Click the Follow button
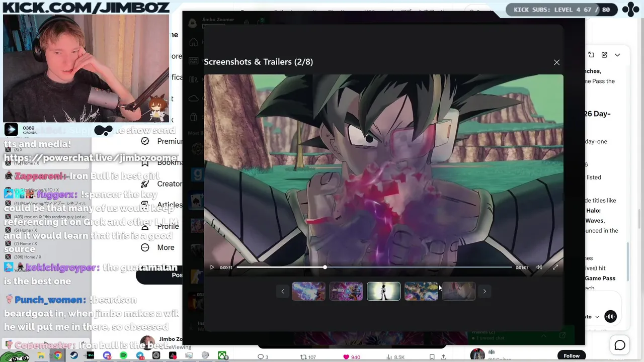The image size is (644, 362). pyautogui.click(x=572, y=355)
